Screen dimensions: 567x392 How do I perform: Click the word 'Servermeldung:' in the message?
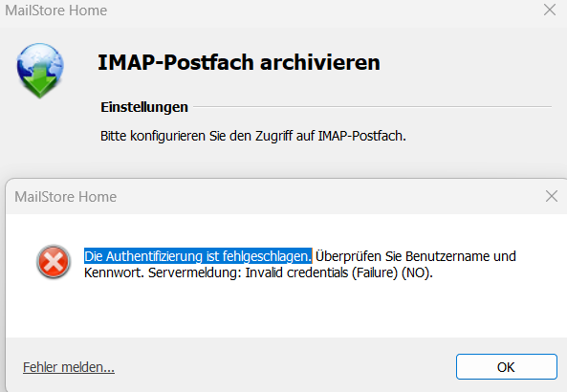[x=195, y=272]
